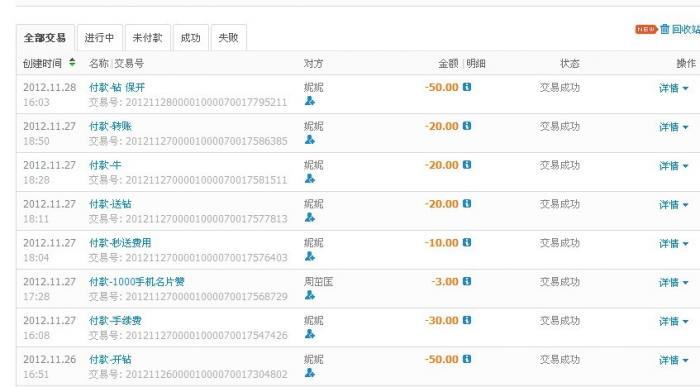Open detail icon beside -3.00 amount
700x387 pixels.
coord(467,281)
